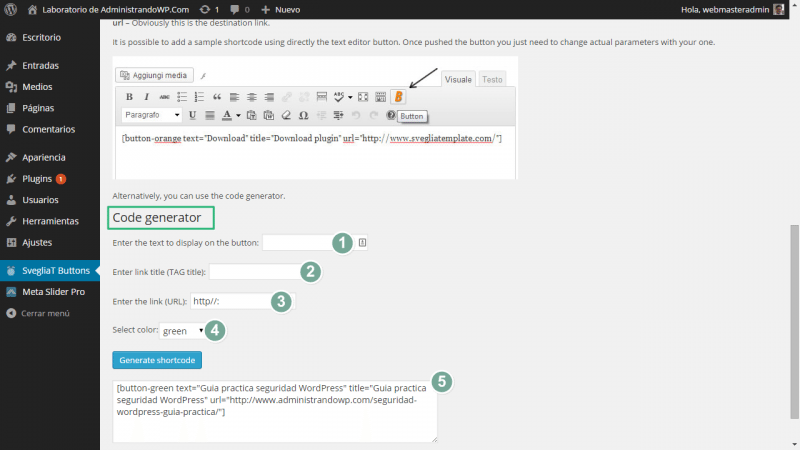Click the Underline icon
Screen dimensions: 800x450
tap(192, 115)
